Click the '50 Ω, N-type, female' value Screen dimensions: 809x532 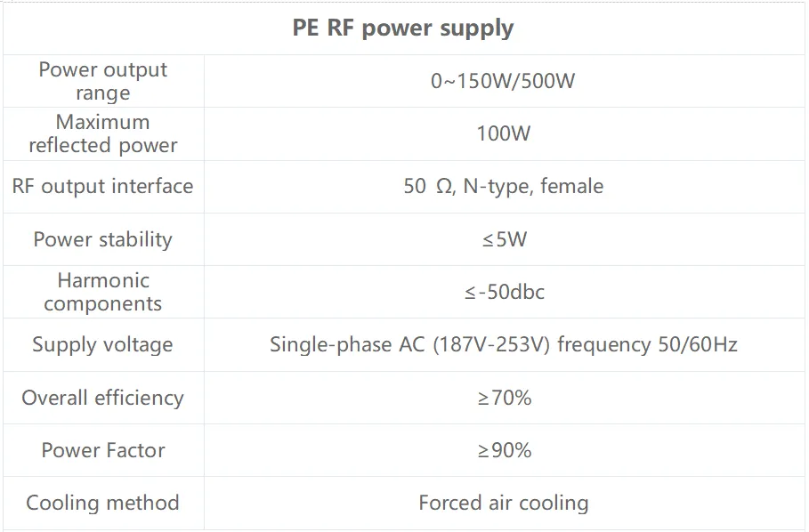point(503,186)
